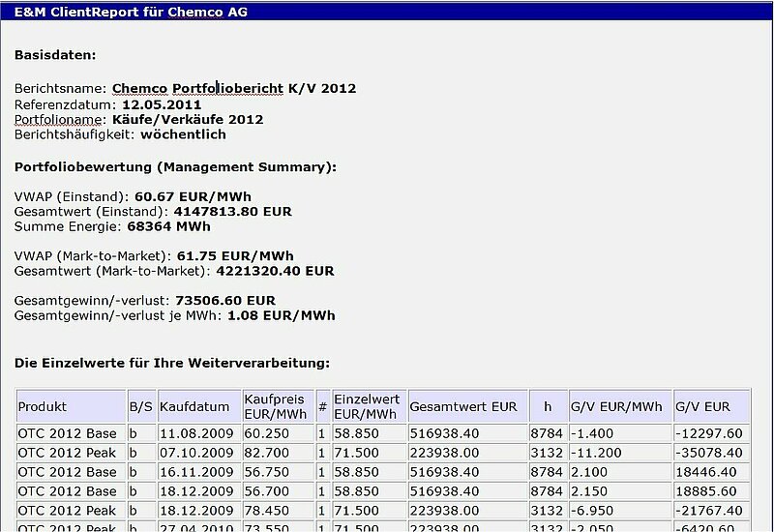
Task: Click the 'B/S' column header
Action: (x=141, y=406)
